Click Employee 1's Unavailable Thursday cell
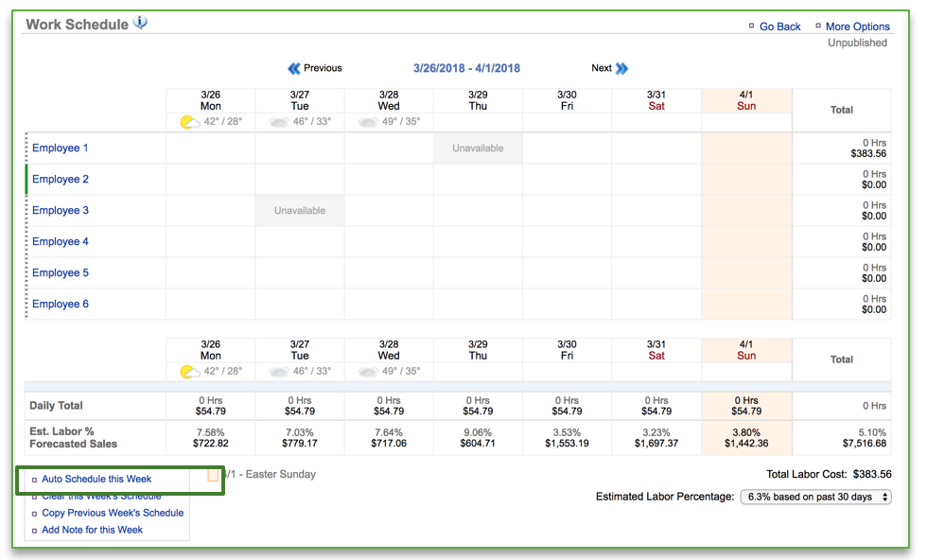The height and width of the screenshot is (560, 927). [478, 149]
